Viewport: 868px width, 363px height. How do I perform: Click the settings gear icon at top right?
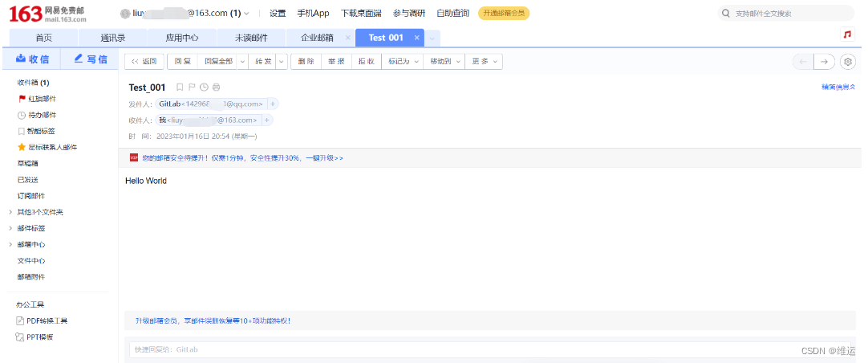847,62
